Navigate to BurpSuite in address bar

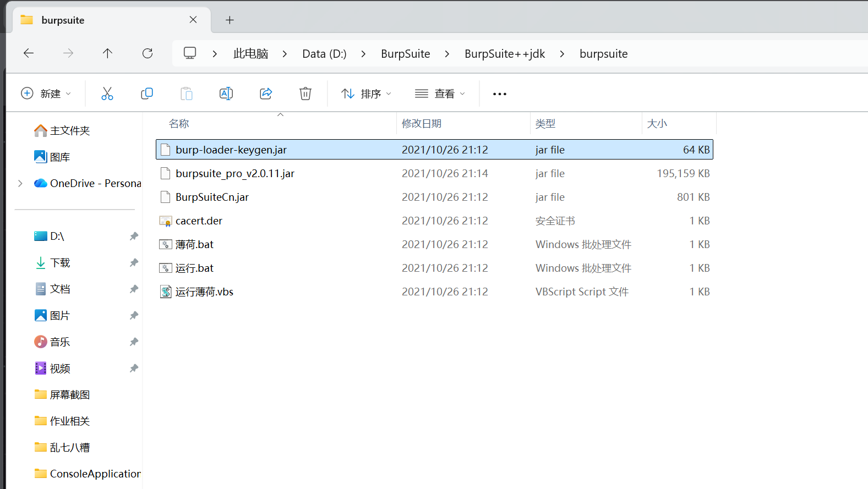[406, 54]
